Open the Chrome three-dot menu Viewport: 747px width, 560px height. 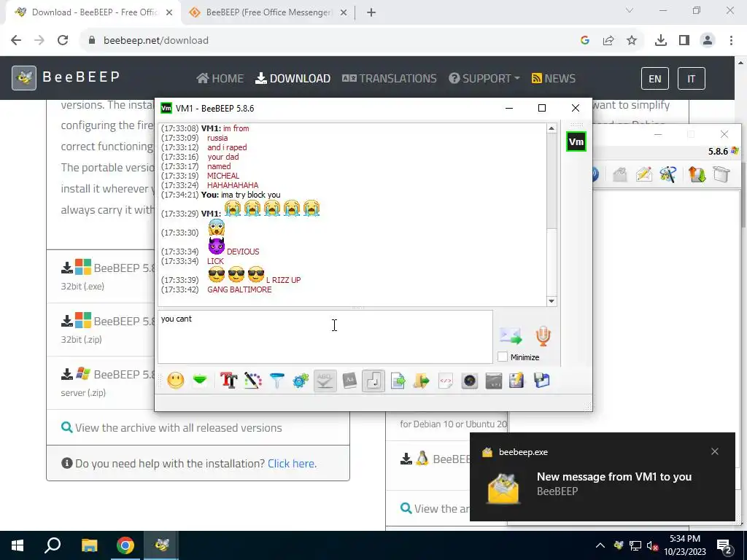click(731, 41)
